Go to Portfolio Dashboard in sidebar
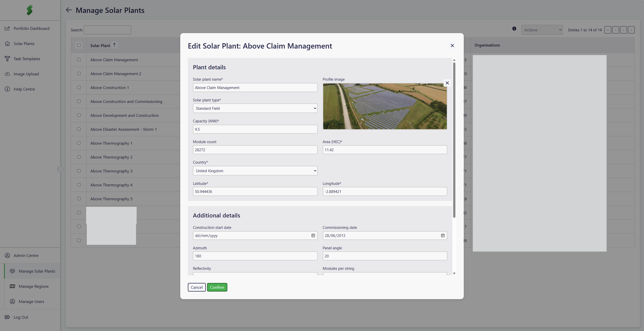This screenshot has width=644, height=331. (x=31, y=28)
